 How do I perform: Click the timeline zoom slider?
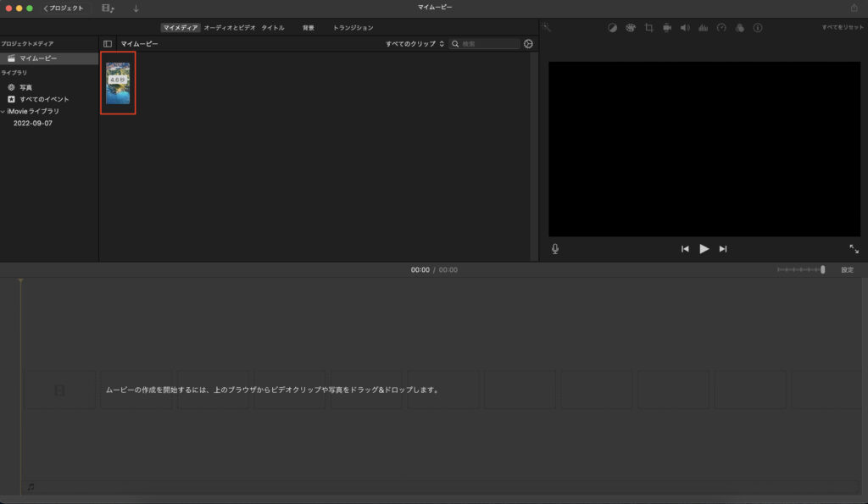click(802, 270)
